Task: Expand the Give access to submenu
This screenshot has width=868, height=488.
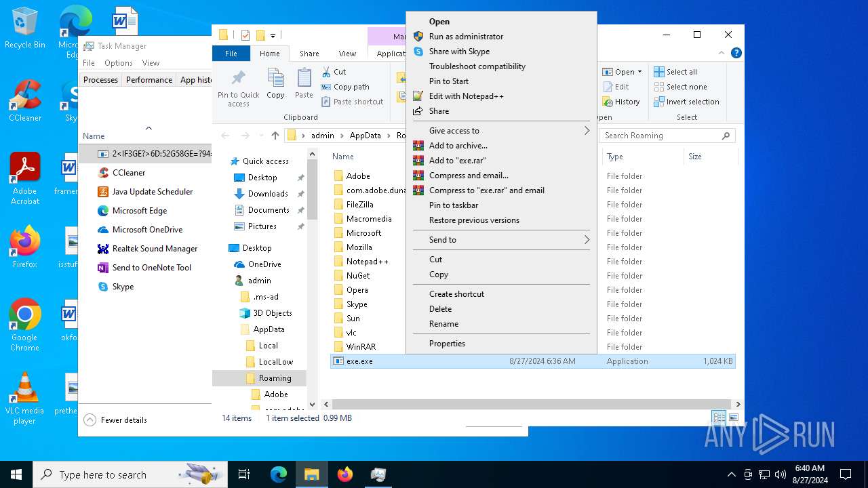Action: point(501,131)
